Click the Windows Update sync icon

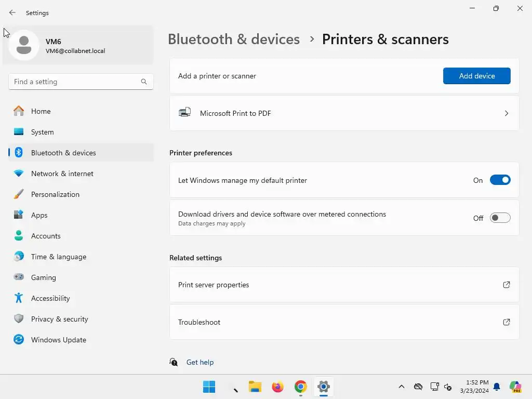pos(19,339)
